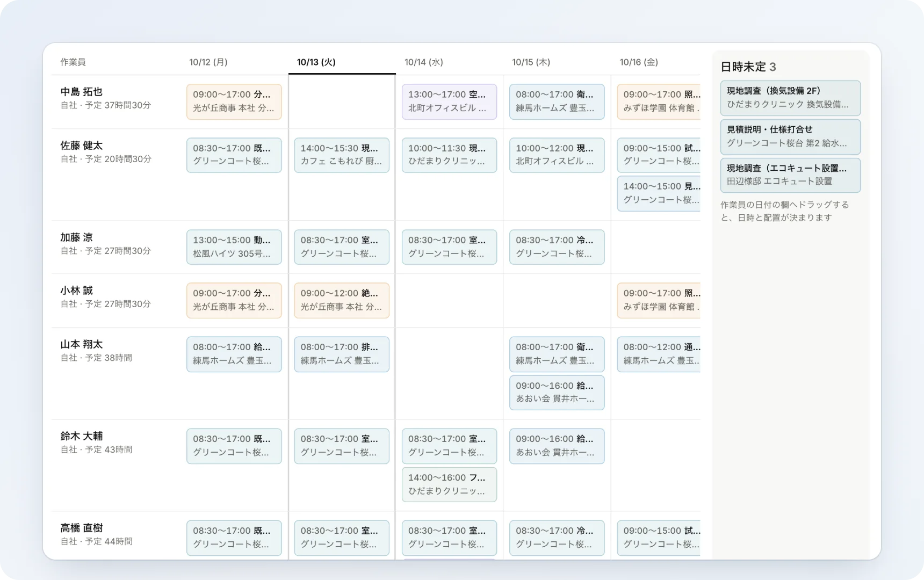924x580 pixels.
Task: Select worker name 加藤 涼
Action: coord(76,237)
